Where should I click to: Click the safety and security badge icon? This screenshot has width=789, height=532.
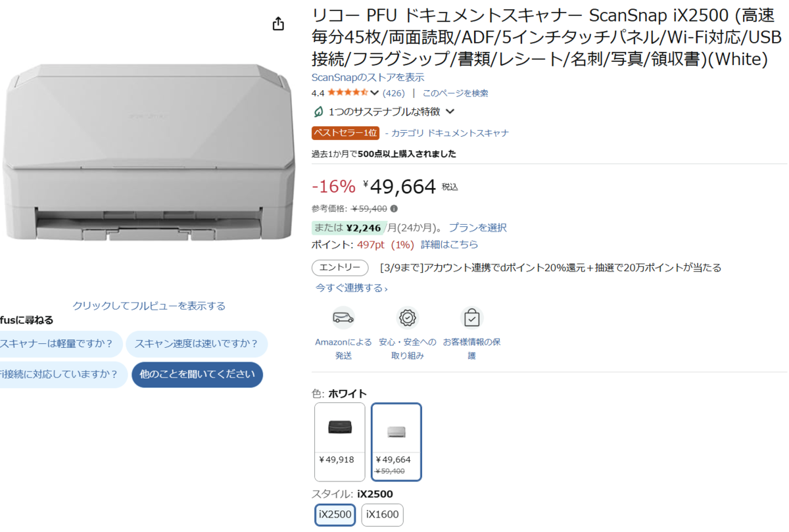click(x=408, y=318)
